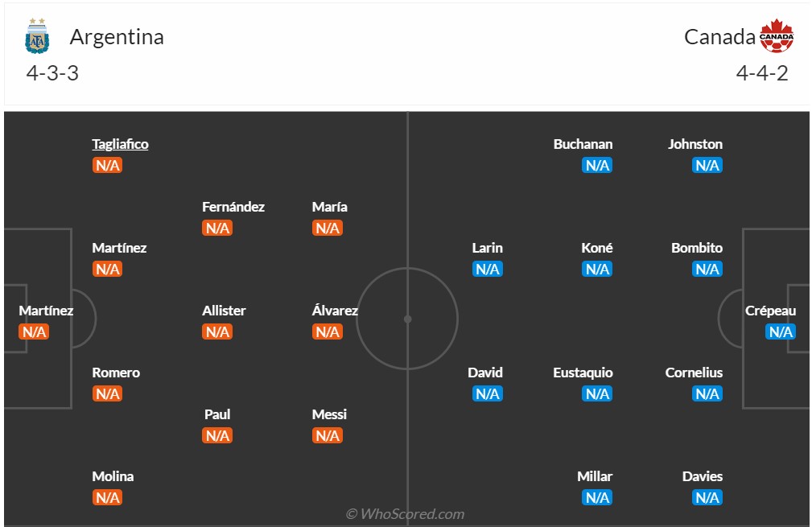Click the Canada 4-4-2 formation label
Image resolution: width=812 pixels, height=527 pixels.
[761, 73]
